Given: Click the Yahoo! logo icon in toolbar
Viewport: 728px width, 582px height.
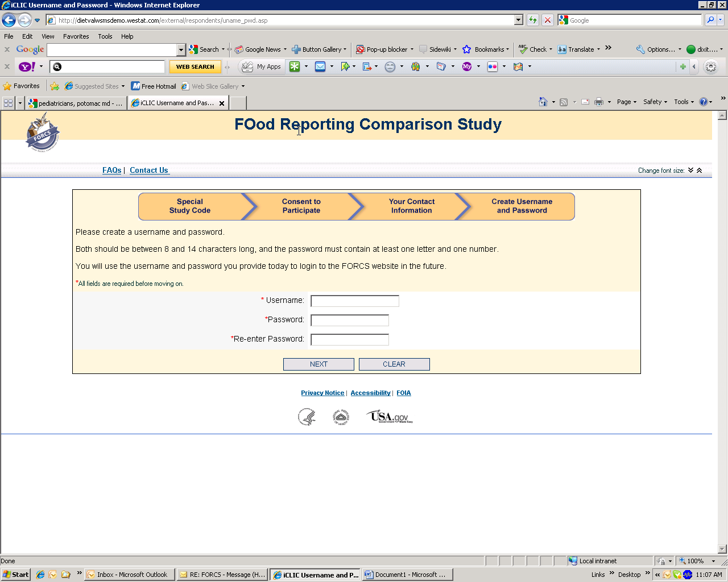Looking at the screenshot, I should point(27,67).
